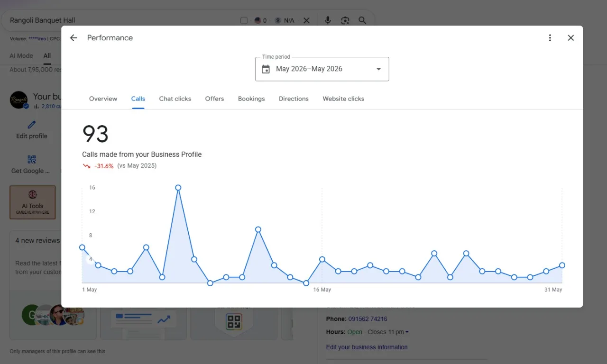Open the AI Tools GMBEverywhere button

click(33, 202)
